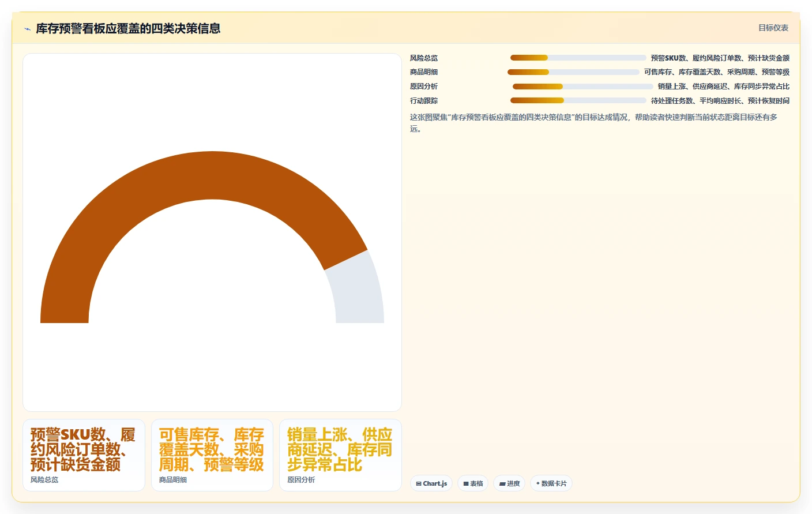
Task: Select the 商品明细 progress bar
Action: pyautogui.click(x=573, y=72)
